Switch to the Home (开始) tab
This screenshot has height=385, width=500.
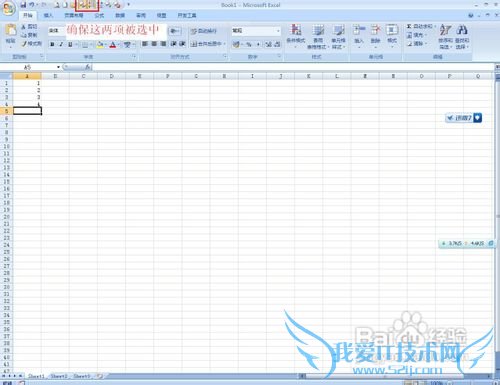[28, 15]
